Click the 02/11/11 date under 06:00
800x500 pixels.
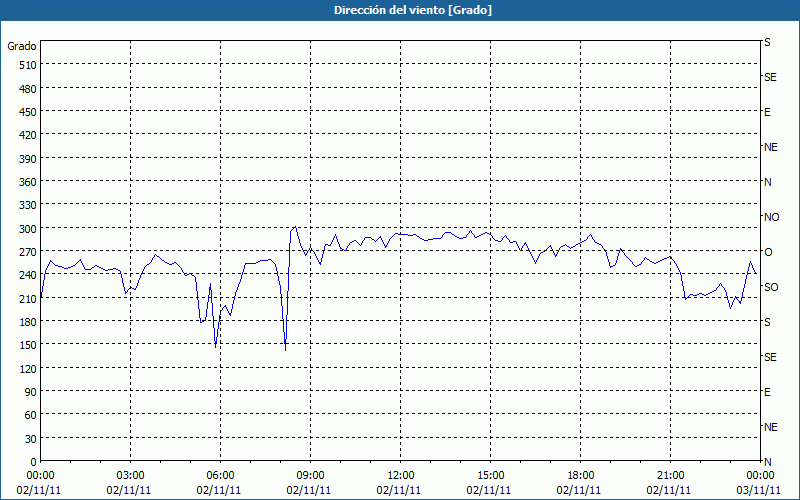pos(219,490)
